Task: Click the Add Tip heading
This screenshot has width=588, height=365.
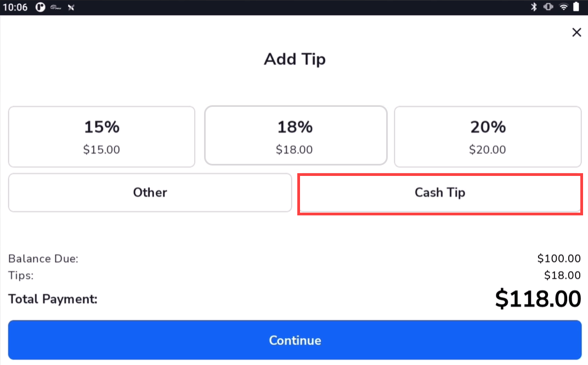Action: pyautogui.click(x=295, y=59)
